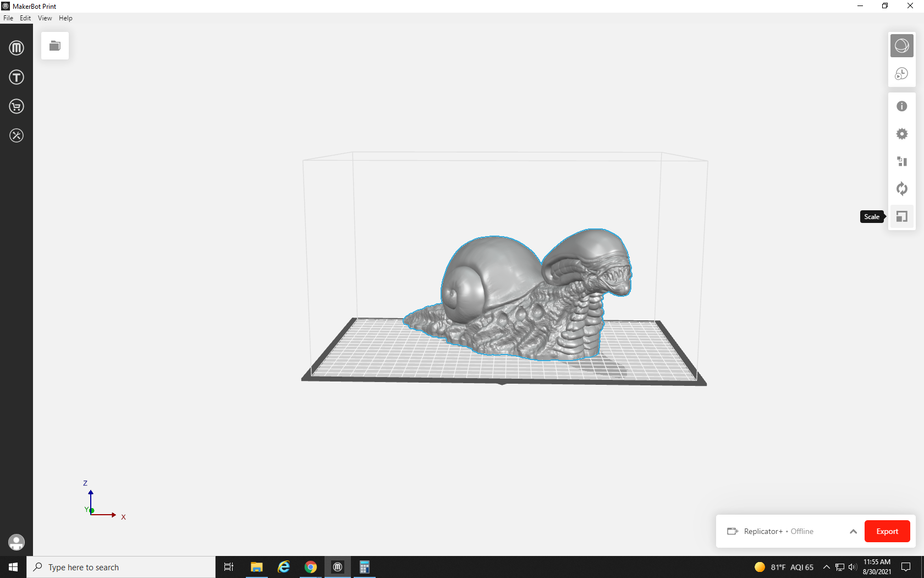924x578 pixels.
Task: Open the support tools icon in sidebar
Action: pyautogui.click(x=16, y=135)
